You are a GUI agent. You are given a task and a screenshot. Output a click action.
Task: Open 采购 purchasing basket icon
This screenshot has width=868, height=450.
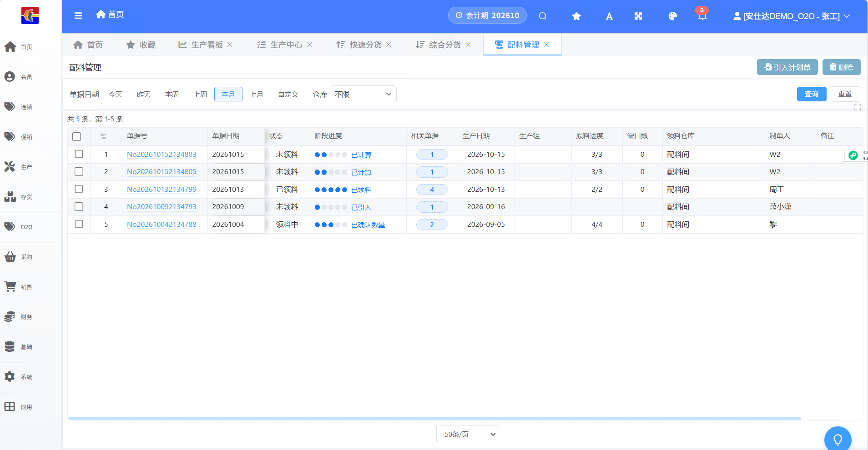point(10,257)
